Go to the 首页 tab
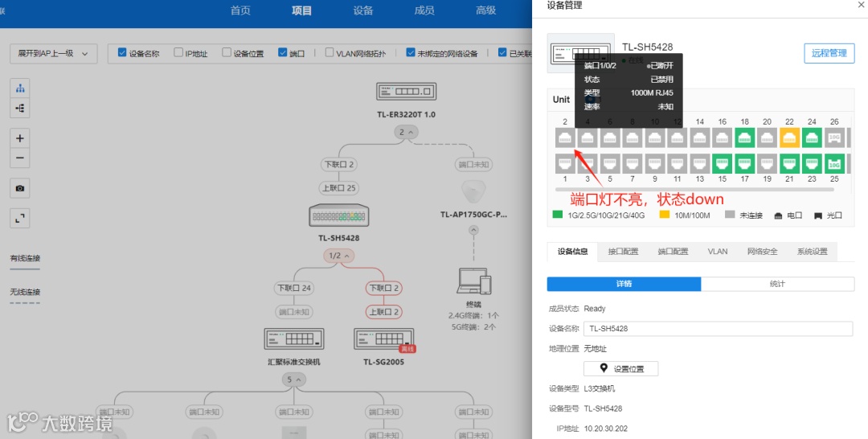Screen dimensions: 868x439 point(240,10)
